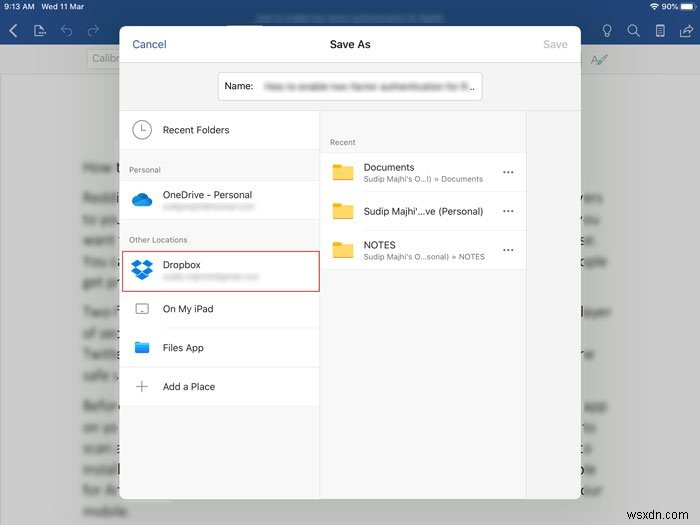Click the redo arrow icon
Image resolution: width=700 pixels, height=525 pixels.
pyautogui.click(x=93, y=31)
